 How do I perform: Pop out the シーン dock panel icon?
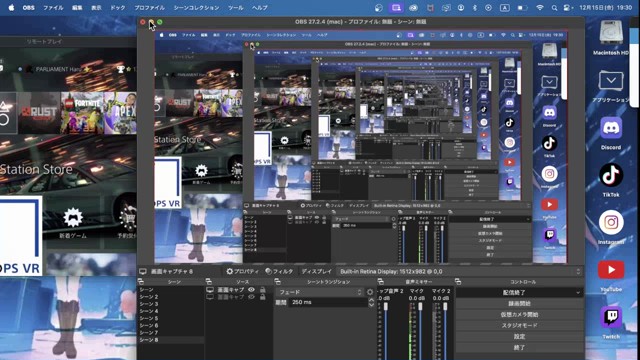(141, 282)
